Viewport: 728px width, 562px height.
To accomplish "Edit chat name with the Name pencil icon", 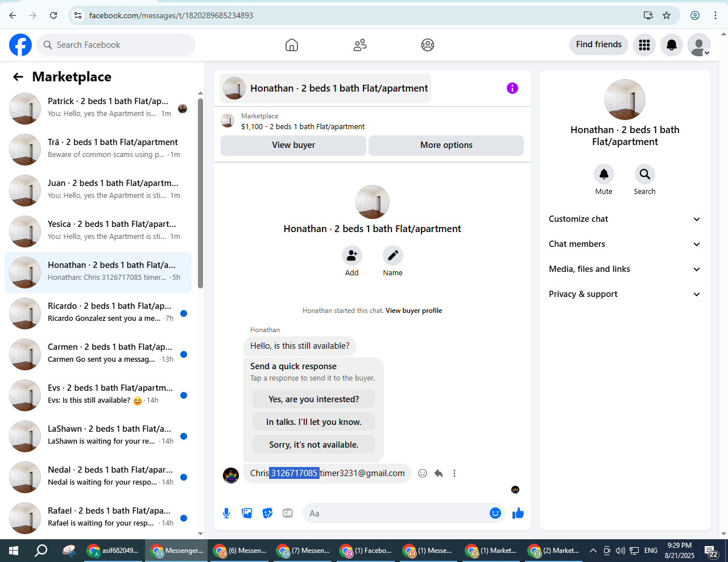I will pyautogui.click(x=393, y=255).
